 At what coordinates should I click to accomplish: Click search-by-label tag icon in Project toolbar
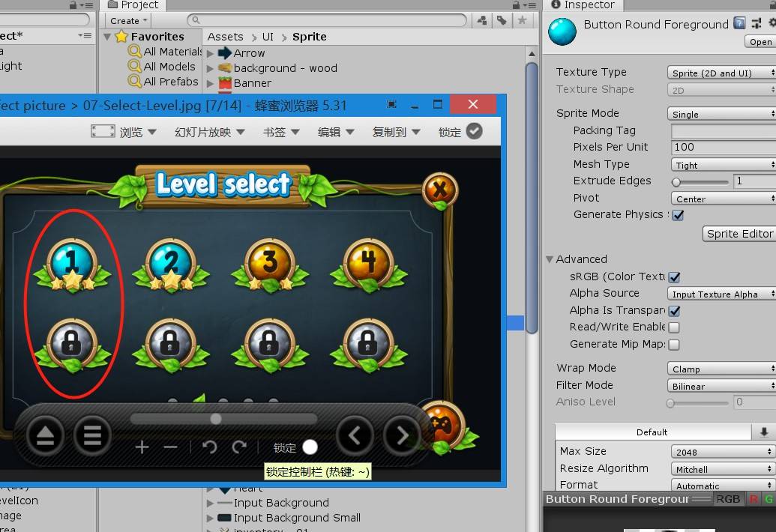pos(502,20)
